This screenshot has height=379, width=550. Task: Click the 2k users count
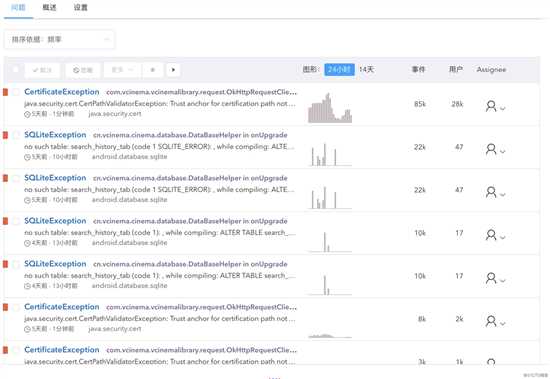(x=459, y=319)
